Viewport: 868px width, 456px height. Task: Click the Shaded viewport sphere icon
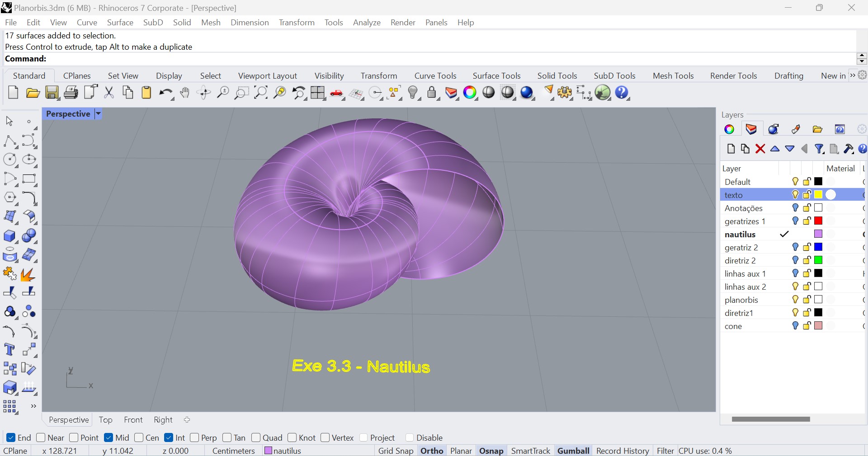tap(489, 93)
